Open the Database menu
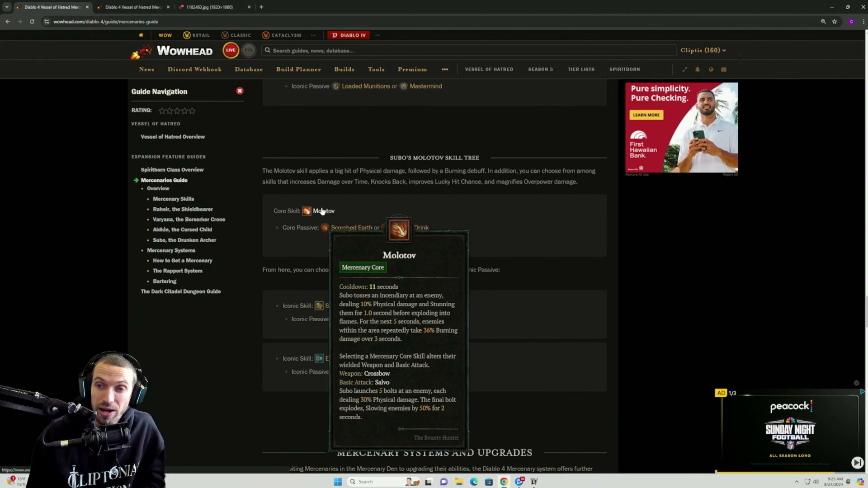The width and height of the screenshot is (868, 488). pyautogui.click(x=249, y=69)
